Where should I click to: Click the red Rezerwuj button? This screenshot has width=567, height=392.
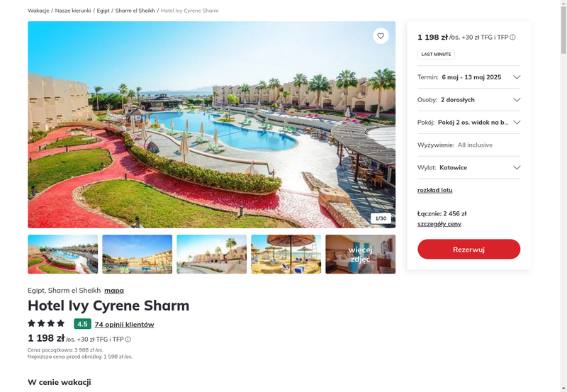click(x=468, y=249)
